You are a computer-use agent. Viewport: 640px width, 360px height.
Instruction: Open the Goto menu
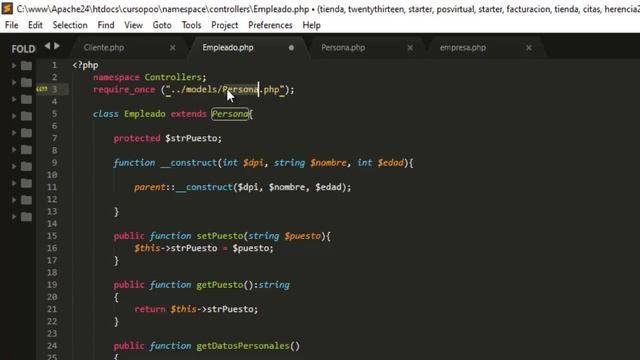tap(162, 25)
